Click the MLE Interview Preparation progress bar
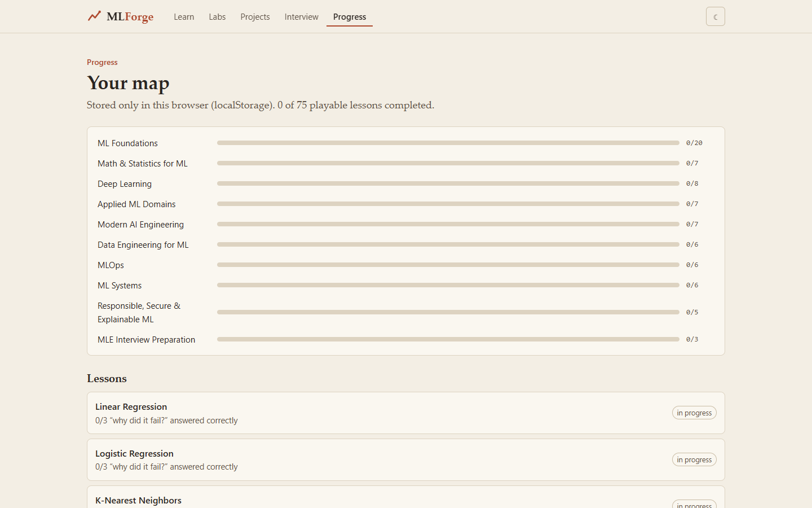812x508 pixels. coord(448,339)
